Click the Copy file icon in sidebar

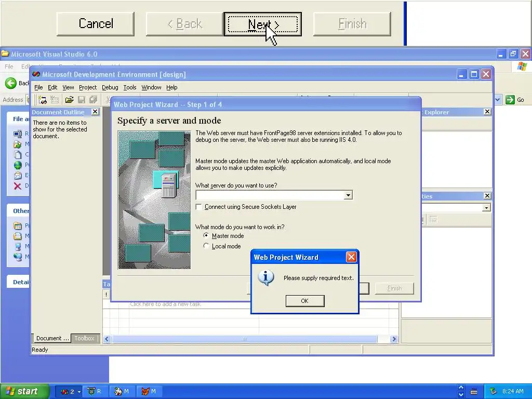coord(18,155)
